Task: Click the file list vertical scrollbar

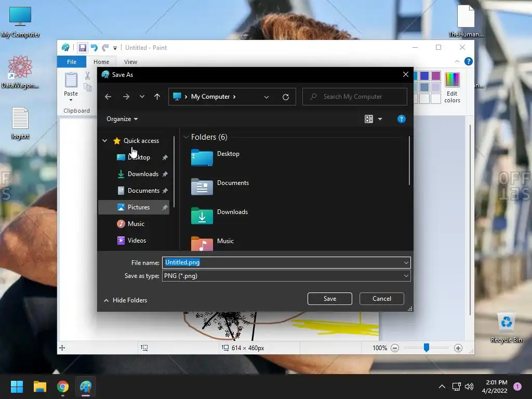Action: pos(409,161)
